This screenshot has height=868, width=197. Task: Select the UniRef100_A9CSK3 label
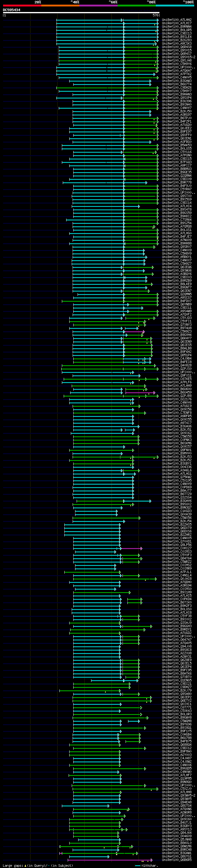click(x=177, y=43)
